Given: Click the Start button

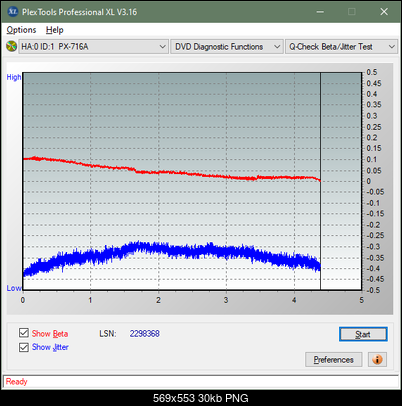Looking at the screenshot, I should tap(363, 334).
